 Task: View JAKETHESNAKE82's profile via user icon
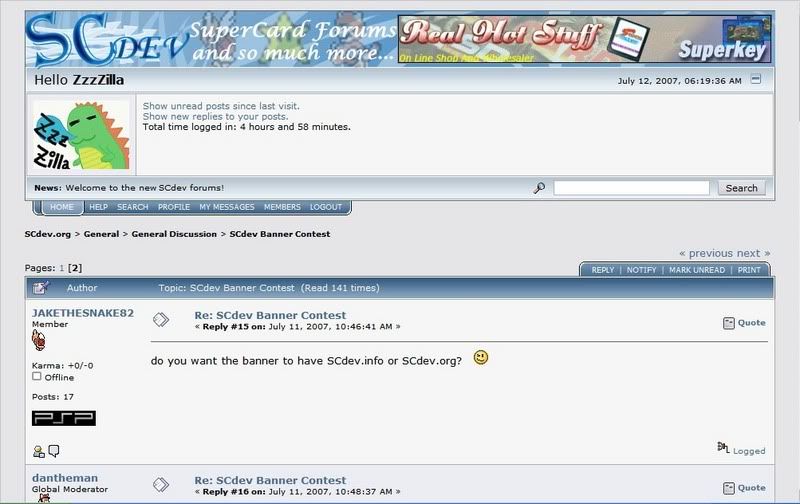click(39, 451)
